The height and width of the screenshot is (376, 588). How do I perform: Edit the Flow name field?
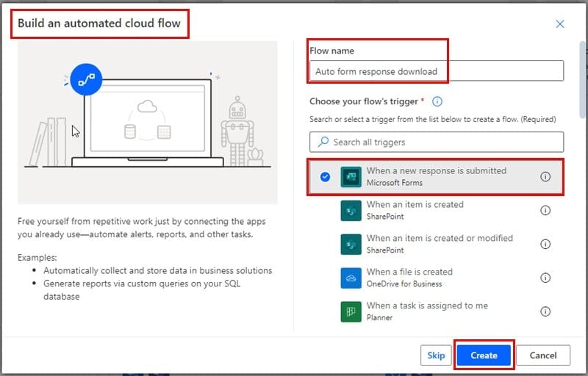437,70
